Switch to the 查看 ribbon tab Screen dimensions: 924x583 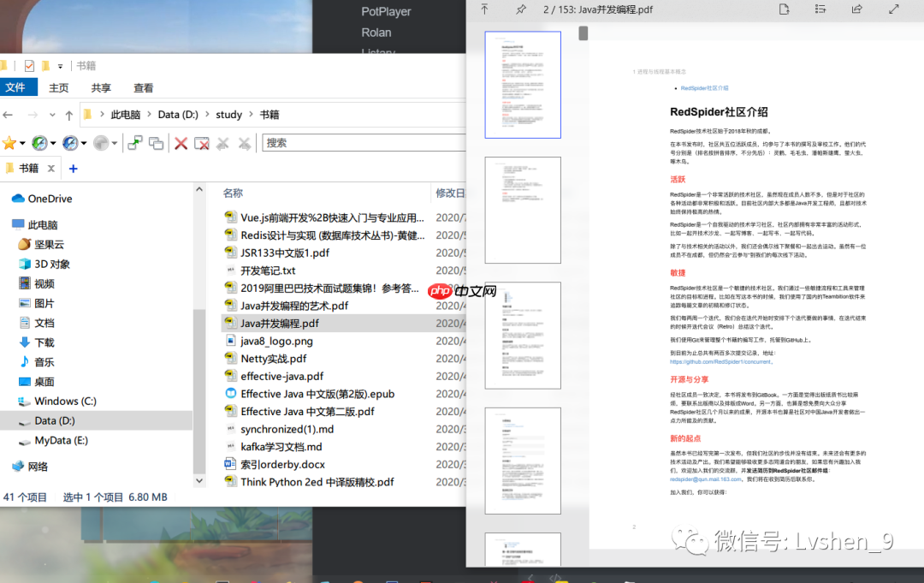pos(143,87)
